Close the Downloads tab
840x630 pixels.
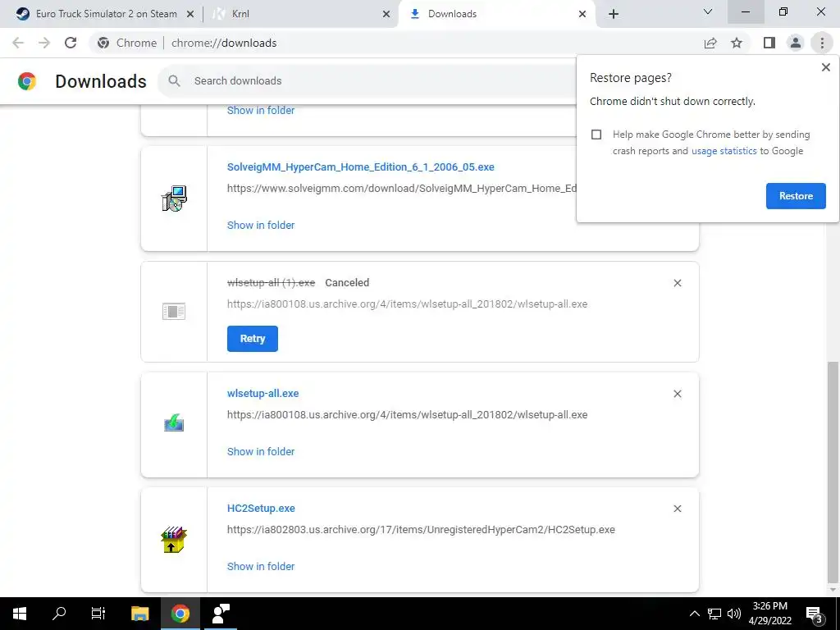coord(582,14)
